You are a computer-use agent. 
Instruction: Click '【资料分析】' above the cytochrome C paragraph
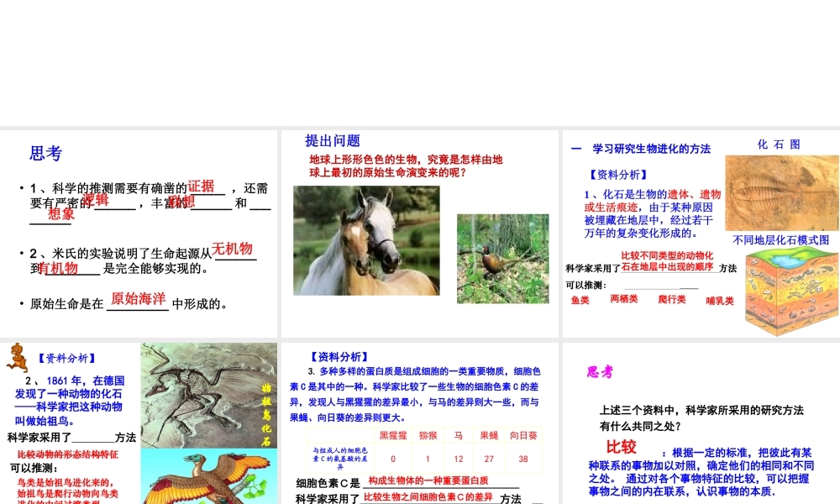[339, 357]
